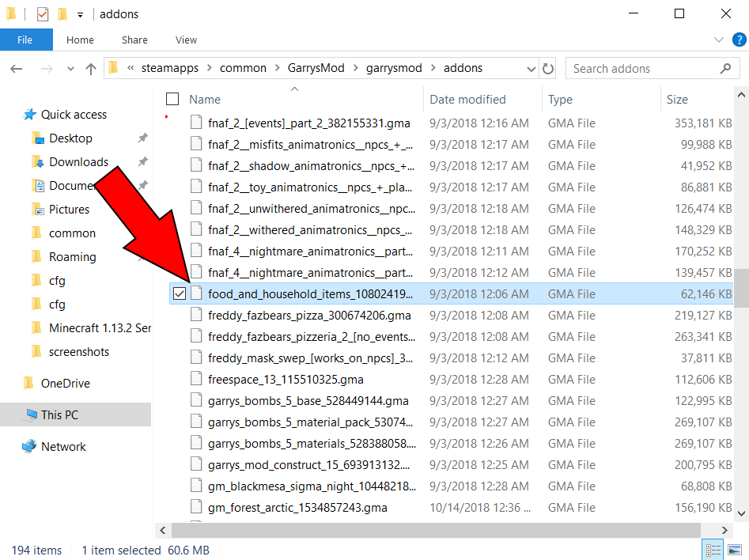This screenshot has height=560, width=749.
Task: Click freespace_13_115510325.gma file icon
Action: point(196,379)
